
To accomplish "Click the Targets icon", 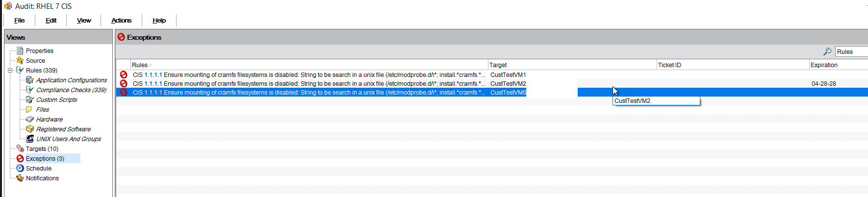I will coord(20,148).
